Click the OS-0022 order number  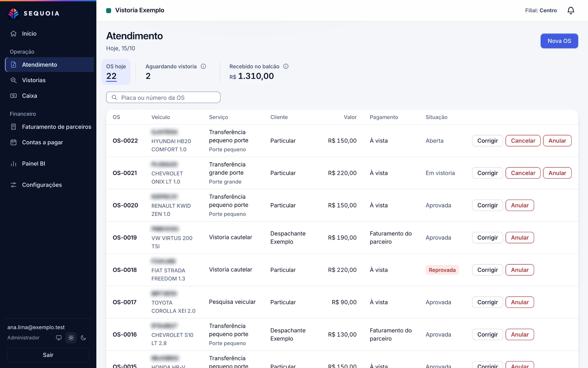[125, 141]
